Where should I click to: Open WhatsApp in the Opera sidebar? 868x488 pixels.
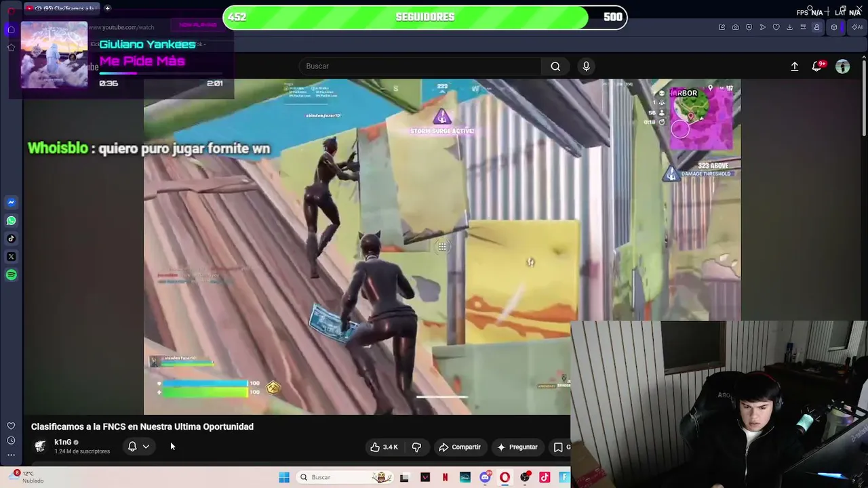click(x=11, y=220)
